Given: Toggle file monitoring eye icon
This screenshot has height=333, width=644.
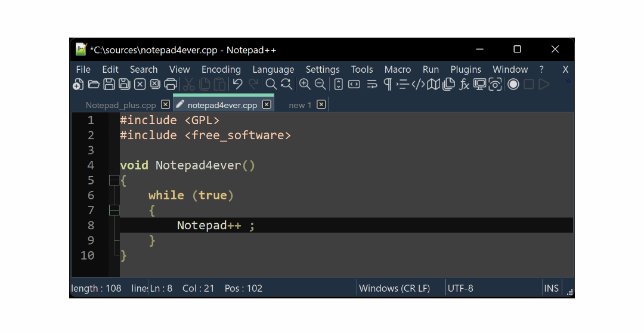Looking at the screenshot, I should (495, 84).
